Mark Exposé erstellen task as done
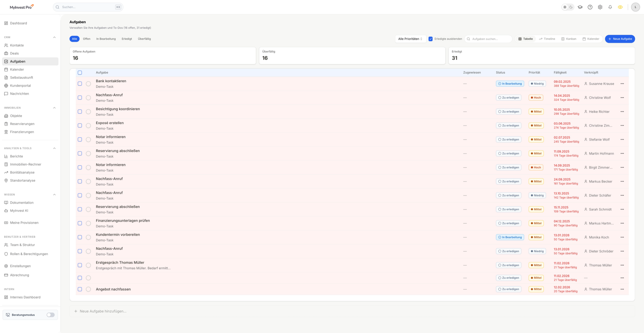 coord(88,126)
